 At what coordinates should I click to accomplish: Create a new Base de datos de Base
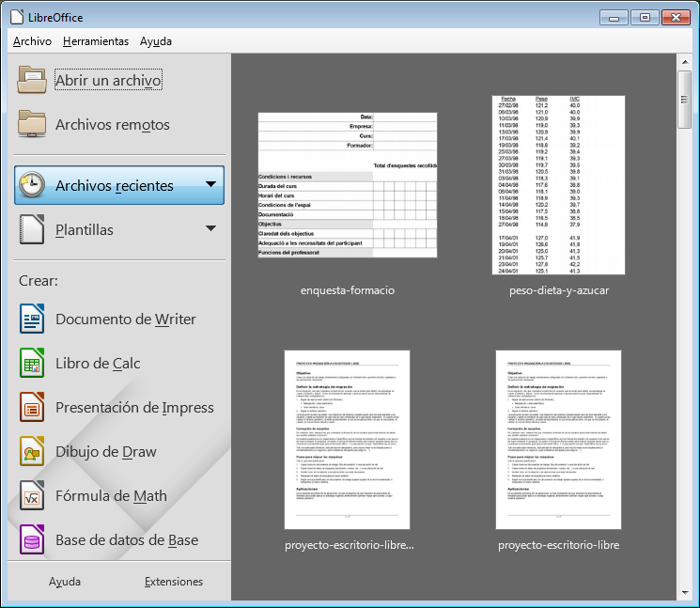[127, 540]
